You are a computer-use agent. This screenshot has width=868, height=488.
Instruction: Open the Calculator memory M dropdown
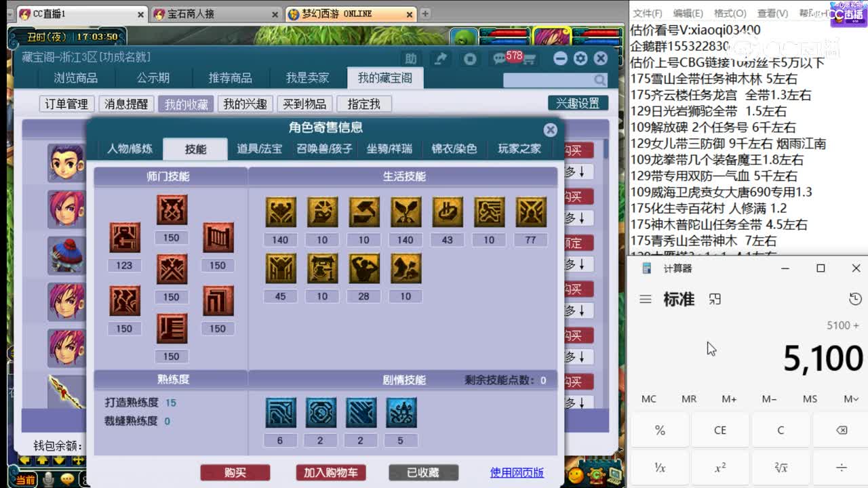click(x=850, y=399)
